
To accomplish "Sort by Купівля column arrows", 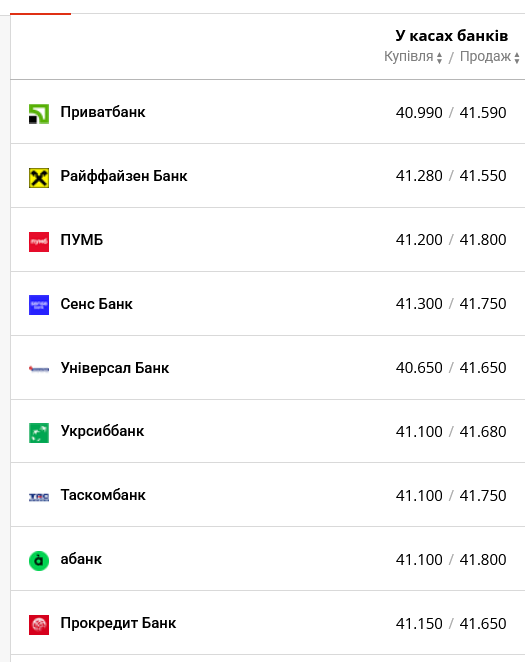I will tap(439, 57).
